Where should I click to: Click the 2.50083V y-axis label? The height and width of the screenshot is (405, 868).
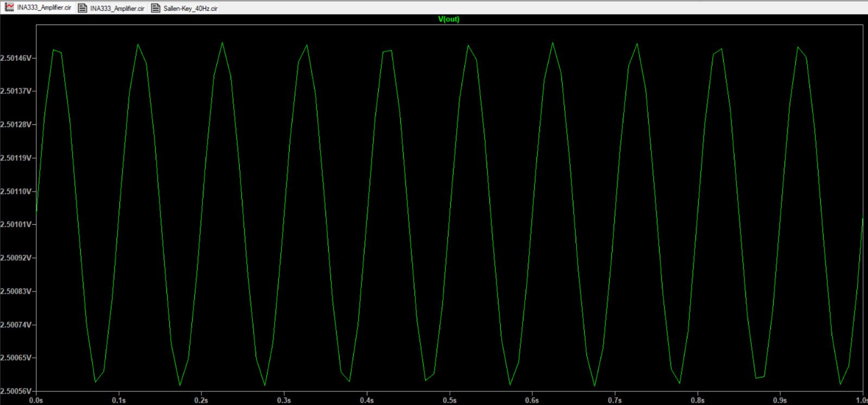click(16, 291)
